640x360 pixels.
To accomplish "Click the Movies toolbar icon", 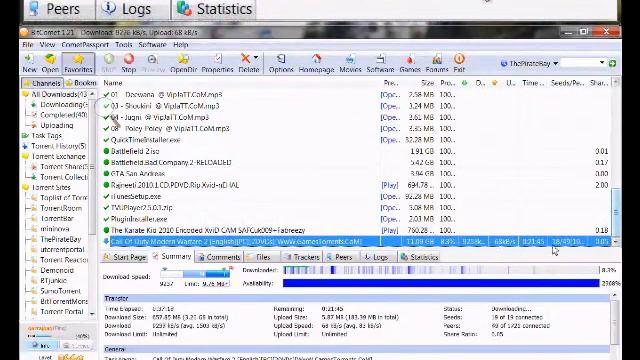I will pyautogui.click(x=350, y=63).
